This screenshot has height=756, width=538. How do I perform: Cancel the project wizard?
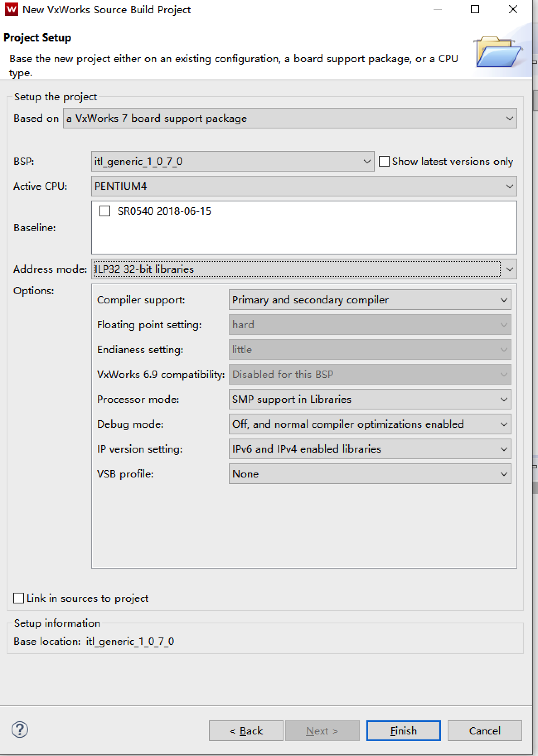pyautogui.click(x=485, y=731)
